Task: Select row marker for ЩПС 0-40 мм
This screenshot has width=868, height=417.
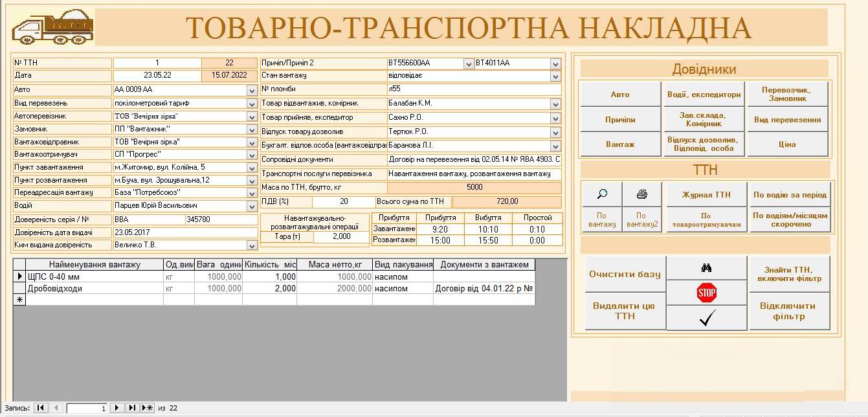Action: (x=19, y=276)
